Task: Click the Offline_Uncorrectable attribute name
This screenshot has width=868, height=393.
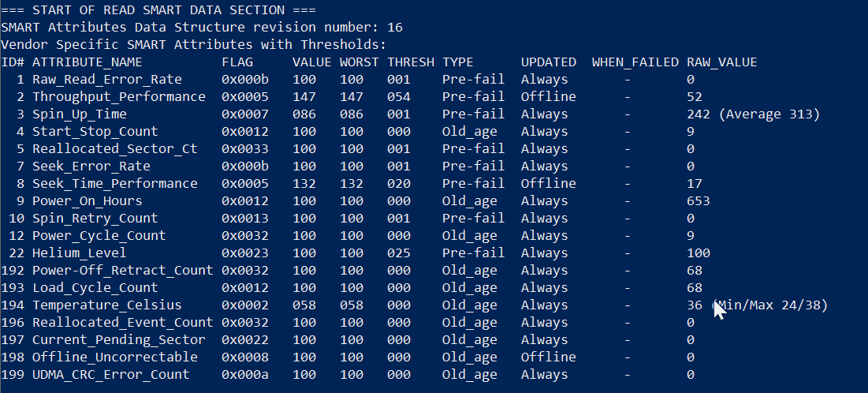Action: tap(114, 357)
